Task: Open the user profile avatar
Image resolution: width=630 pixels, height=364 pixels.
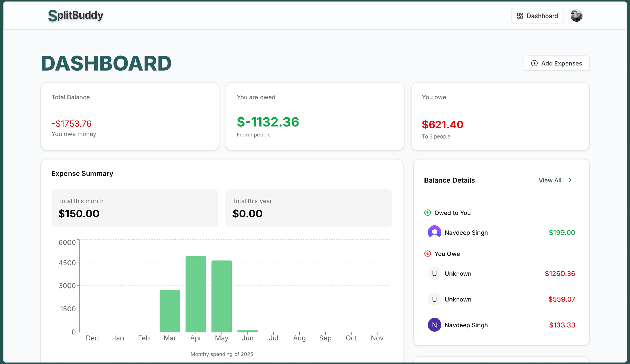Action: pos(576,16)
